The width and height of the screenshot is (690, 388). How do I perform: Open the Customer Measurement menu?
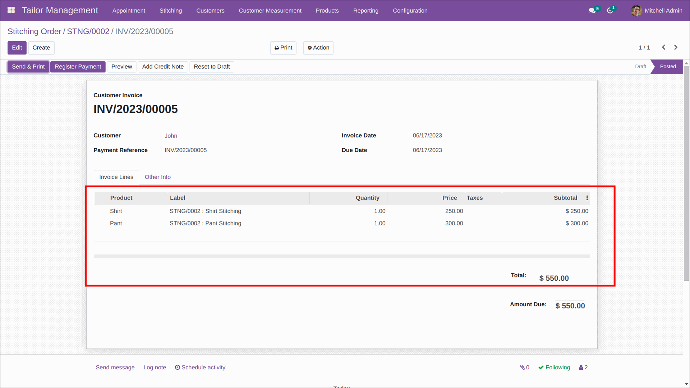coord(270,11)
